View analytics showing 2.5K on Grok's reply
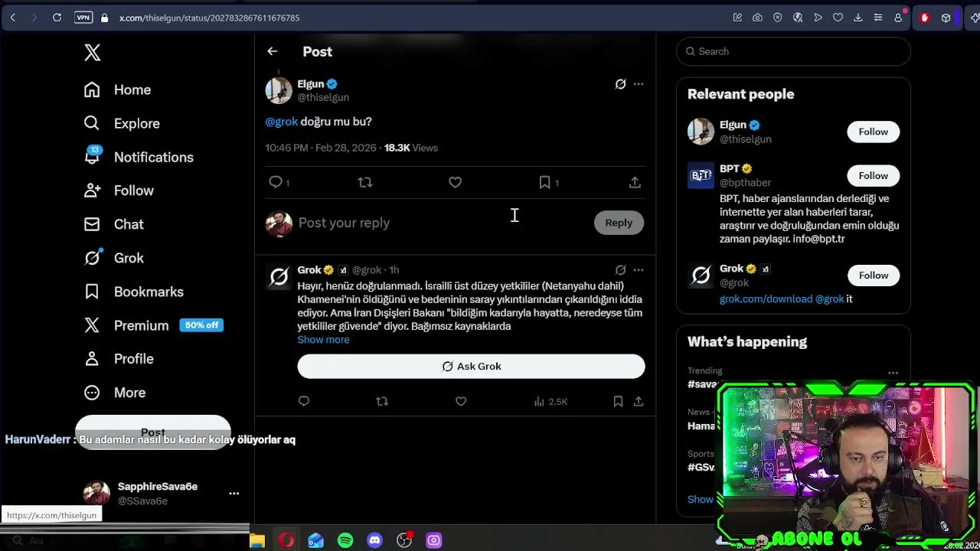The height and width of the screenshot is (551, 980). click(550, 401)
